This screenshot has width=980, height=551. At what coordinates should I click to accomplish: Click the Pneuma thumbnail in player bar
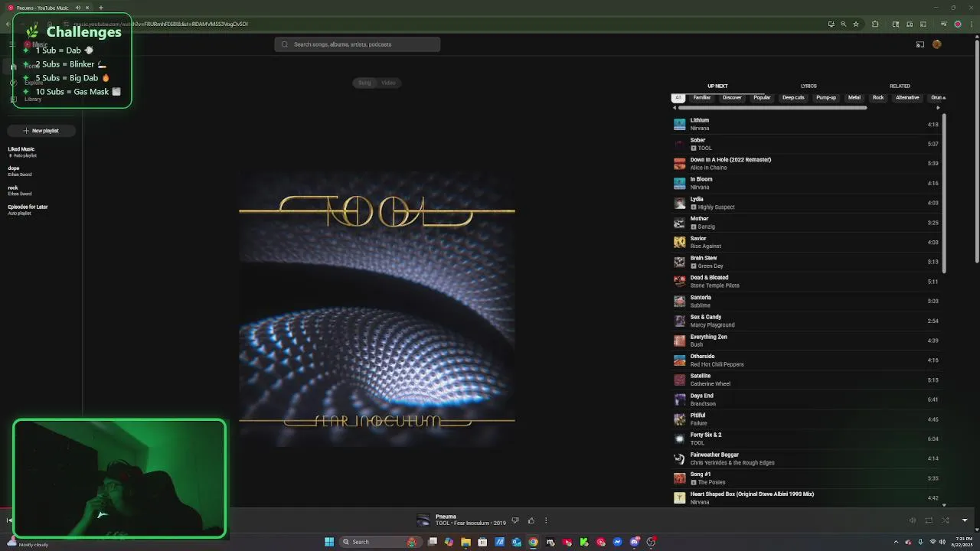(x=423, y=520)
